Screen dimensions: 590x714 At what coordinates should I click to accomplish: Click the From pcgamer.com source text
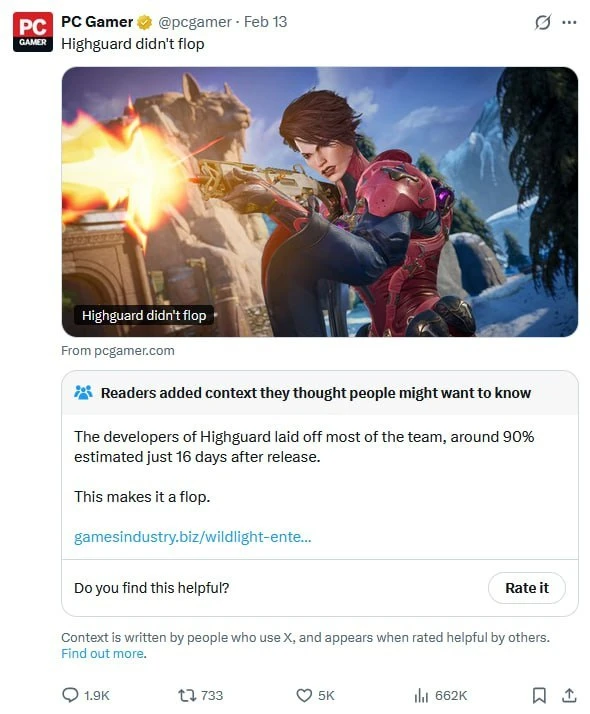pos(118,351)
